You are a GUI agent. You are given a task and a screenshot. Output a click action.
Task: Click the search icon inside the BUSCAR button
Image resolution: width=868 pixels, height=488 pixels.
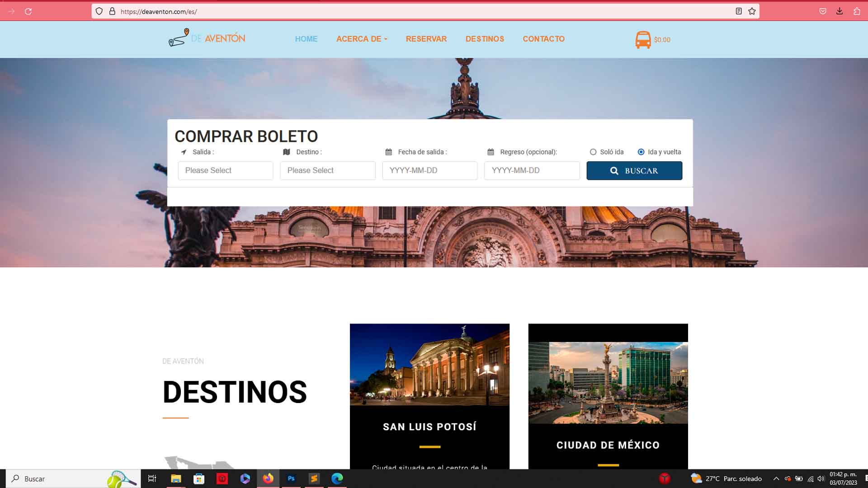(x=614, y=170)
